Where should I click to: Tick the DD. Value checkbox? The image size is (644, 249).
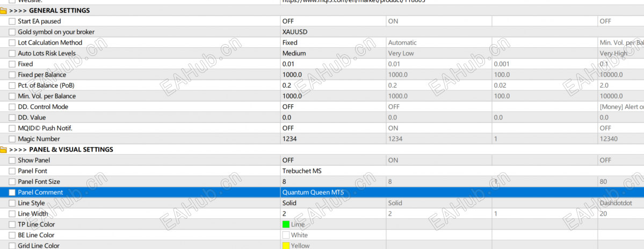pos(12,118)
